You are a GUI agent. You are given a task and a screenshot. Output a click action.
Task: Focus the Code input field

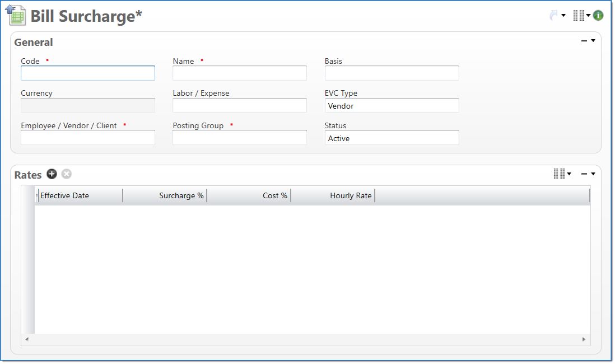tap(88, 73)
